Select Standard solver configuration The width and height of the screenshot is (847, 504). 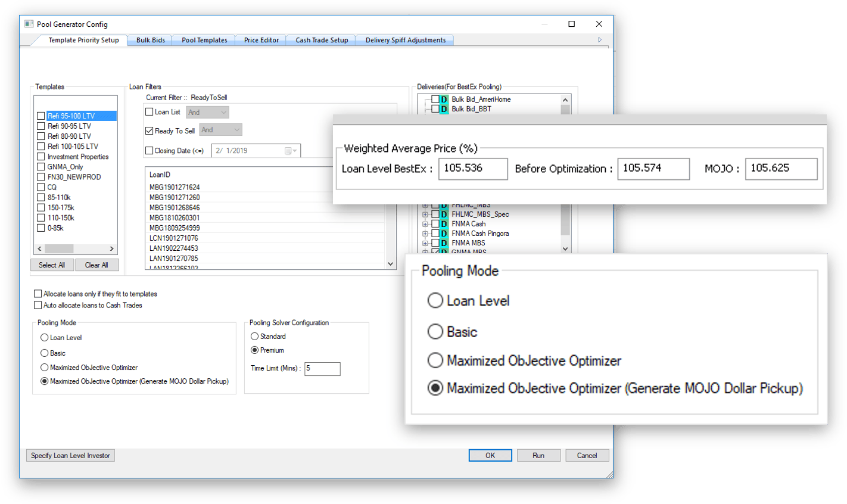pyautogui.click(x=254, y=337)
